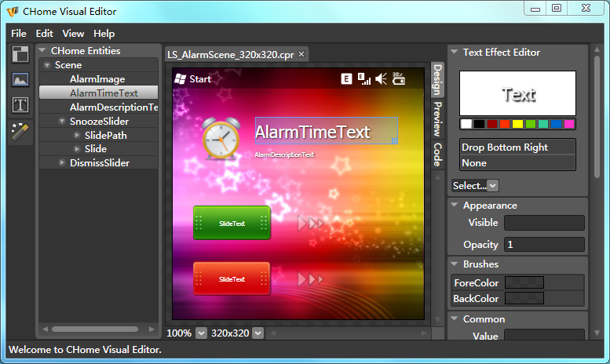
Task: Select the layout panel tool icon
Action: pos(20,54)
